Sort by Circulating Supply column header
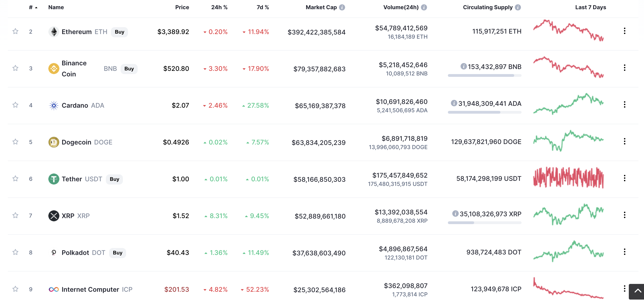 [x=488, y=7]
